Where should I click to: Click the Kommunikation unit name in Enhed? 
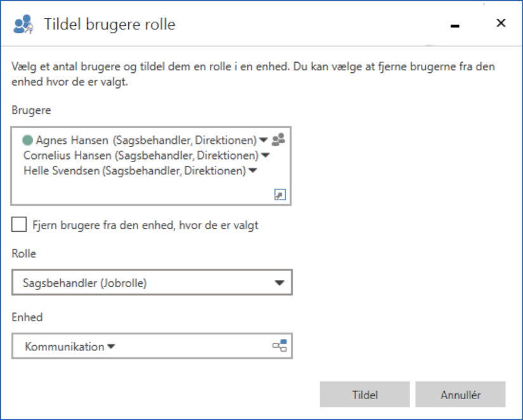[x=64, y=347]
